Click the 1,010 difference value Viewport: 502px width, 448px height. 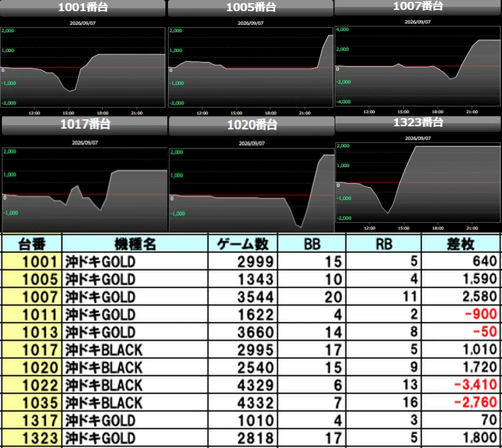pyautogui.click(x=479, y=350)
